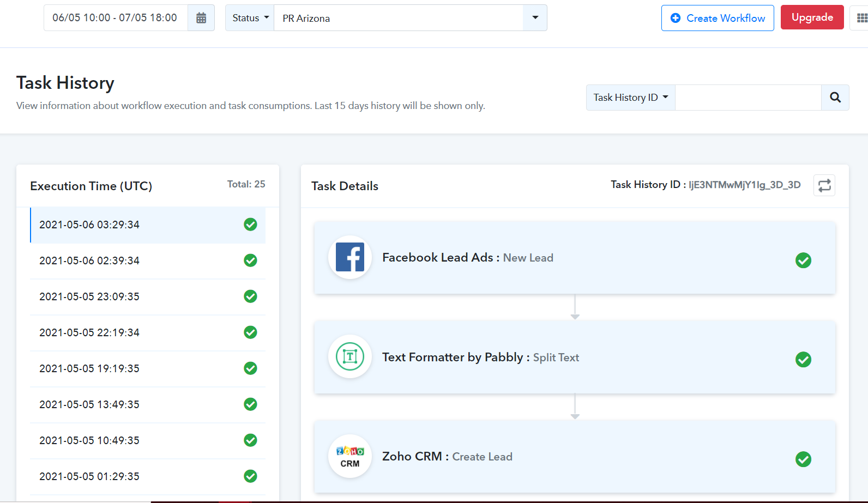The height and width of the screenshot is (503, 868).
Task: Click success check for 23:09:35 execution
Action: (x=250, y=296)
